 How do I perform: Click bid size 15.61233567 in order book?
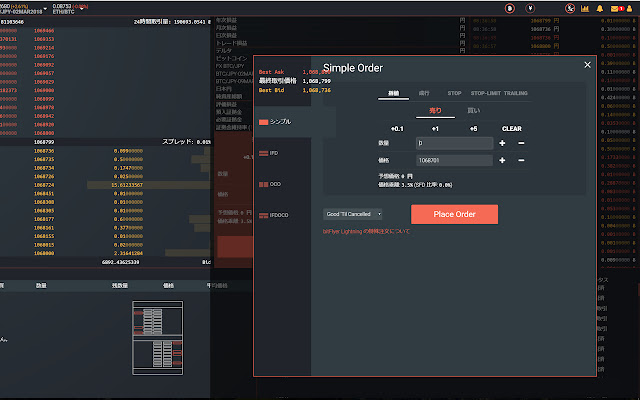pos(127,185)
